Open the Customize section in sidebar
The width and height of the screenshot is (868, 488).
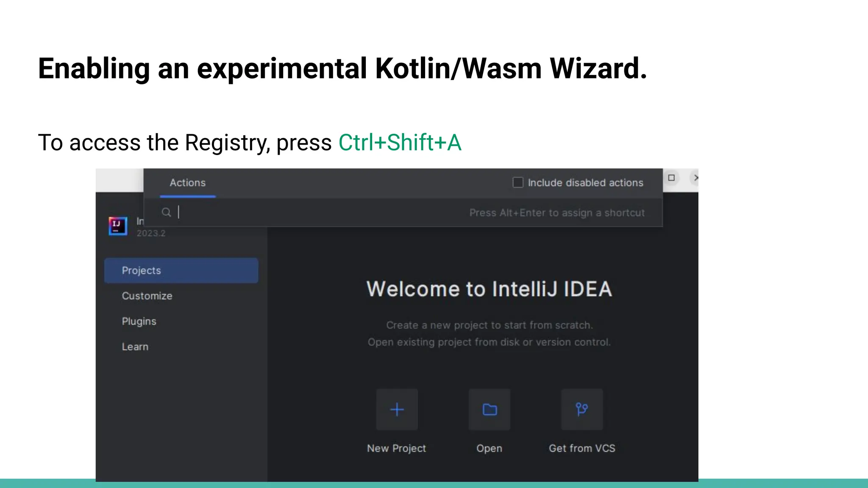tap(147, 296)
